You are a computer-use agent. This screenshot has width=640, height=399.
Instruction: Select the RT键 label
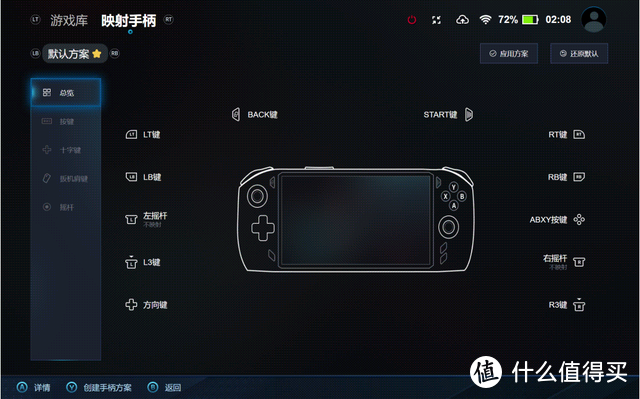(558, 135)
